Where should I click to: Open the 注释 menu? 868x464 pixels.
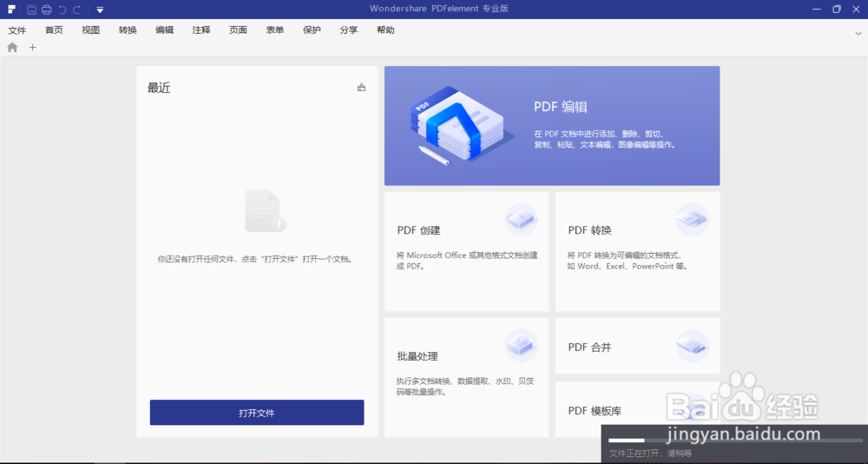click(x=201, y=30)
